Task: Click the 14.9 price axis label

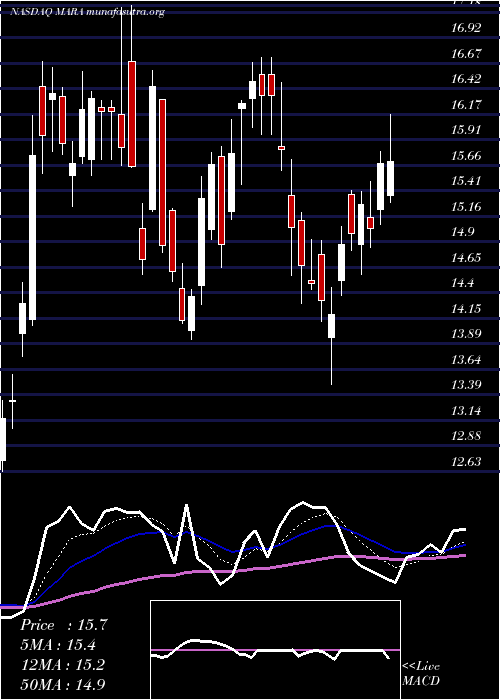Action: coord(462,232)
